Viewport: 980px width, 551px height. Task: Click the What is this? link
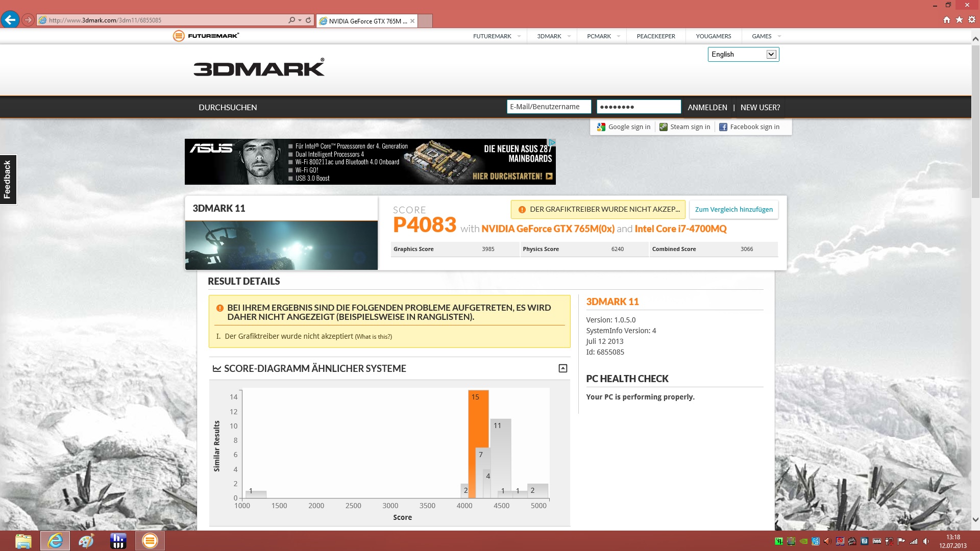pos(373,337)
